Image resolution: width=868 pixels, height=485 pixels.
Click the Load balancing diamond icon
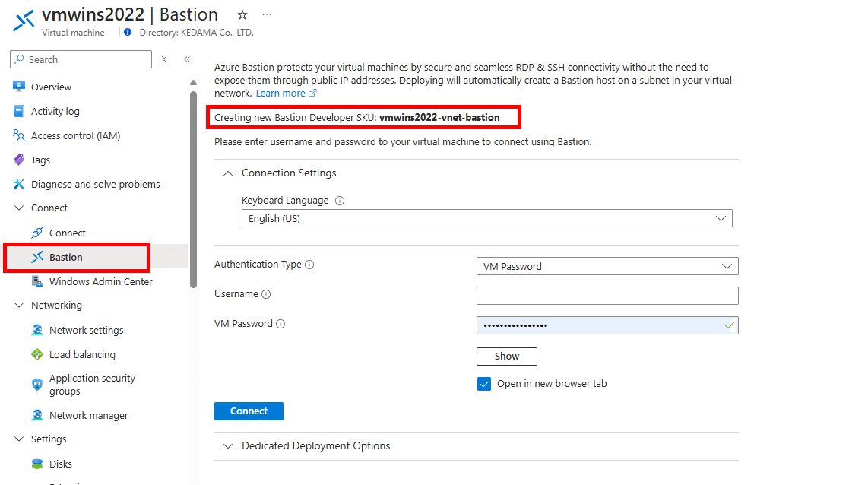pos(37,354)
